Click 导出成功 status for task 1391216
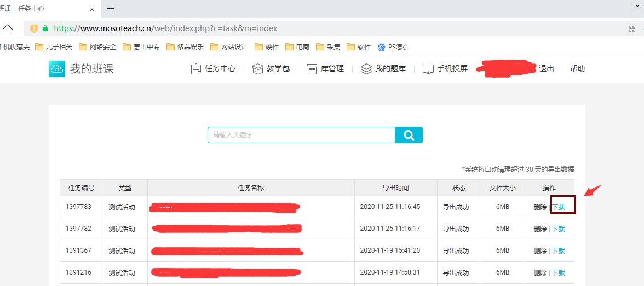This screenshot has height=286, width=644. [456, 272]
